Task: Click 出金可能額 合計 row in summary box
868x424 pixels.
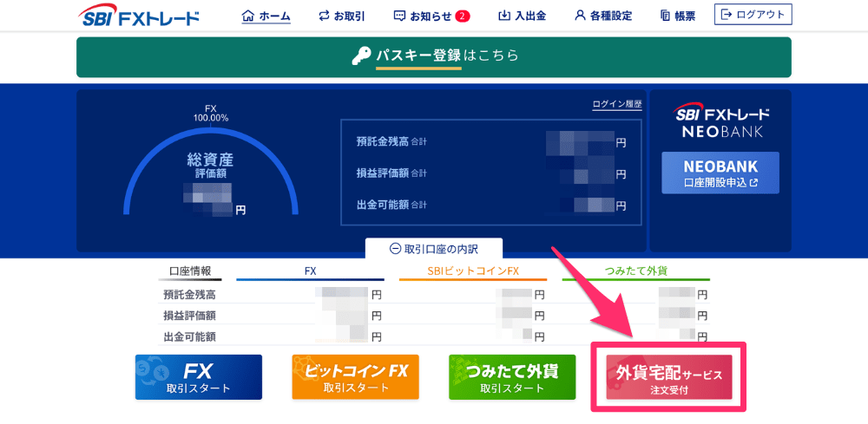Action: pos(491,205)
